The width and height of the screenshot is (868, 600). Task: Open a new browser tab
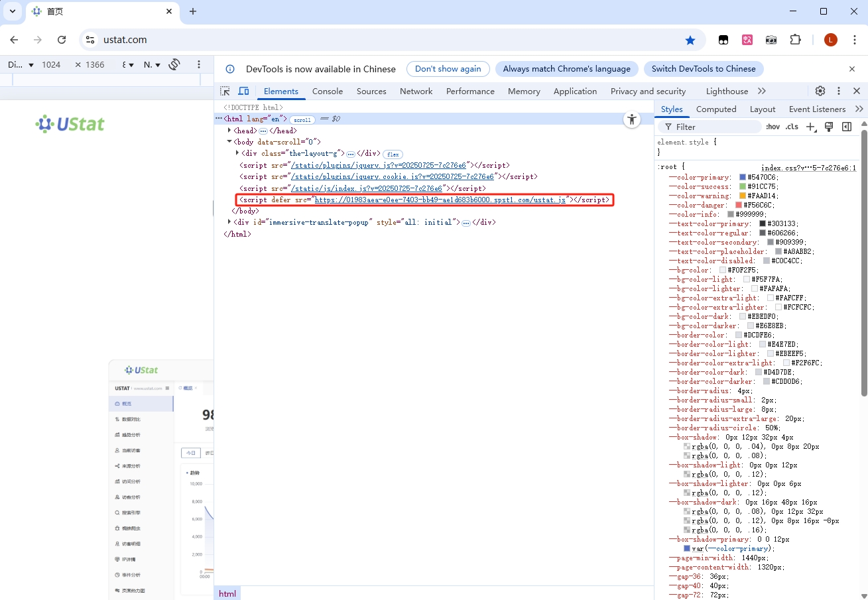(193, 11)
